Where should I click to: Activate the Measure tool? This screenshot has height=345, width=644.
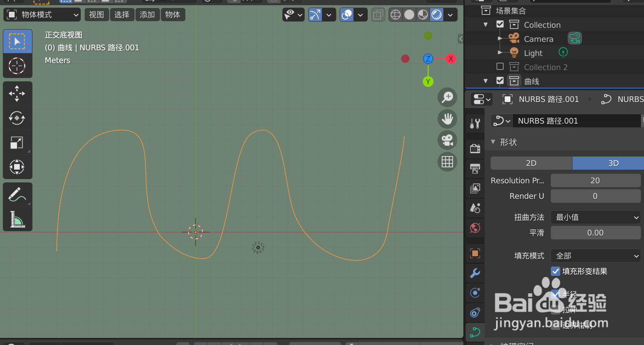click(x=17, y=220)
